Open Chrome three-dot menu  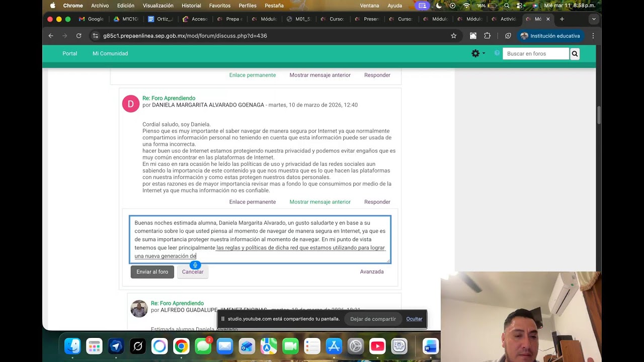[593, 36]
